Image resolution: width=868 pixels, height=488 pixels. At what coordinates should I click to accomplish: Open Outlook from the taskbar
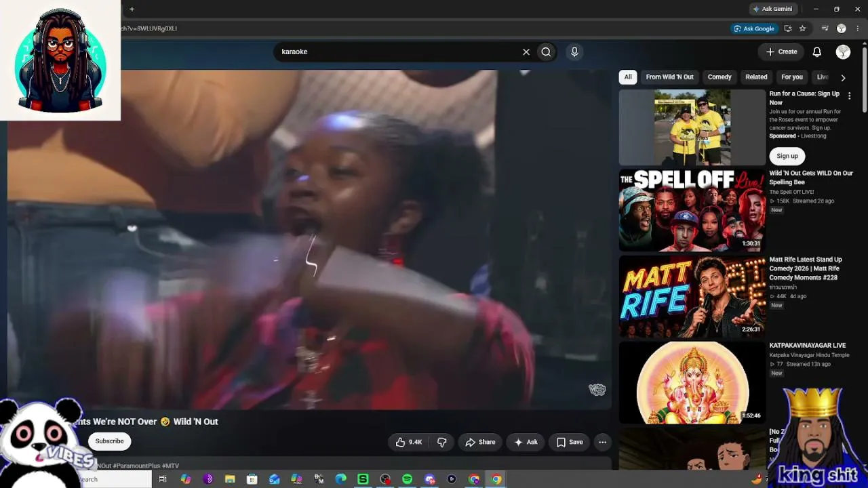274,479
